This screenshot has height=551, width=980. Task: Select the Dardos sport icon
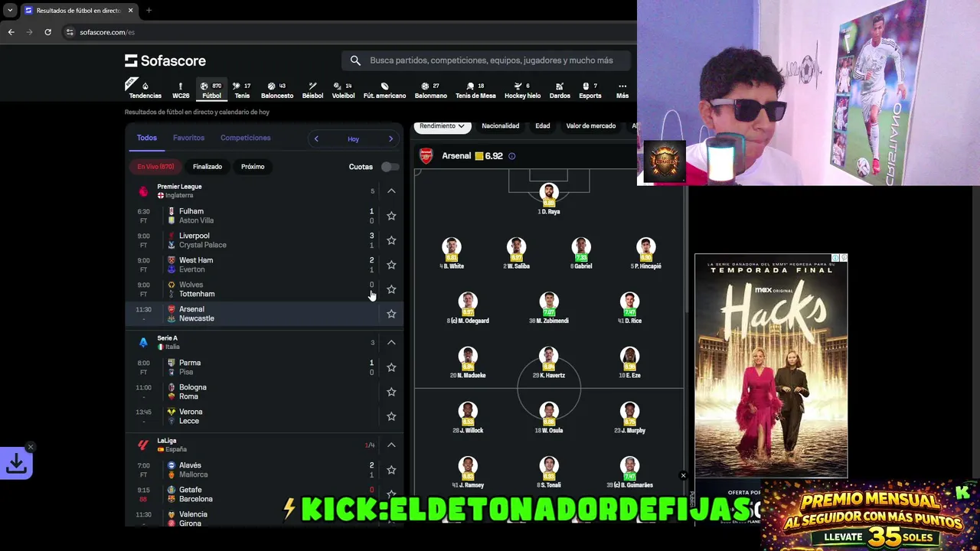click(560, 90)
